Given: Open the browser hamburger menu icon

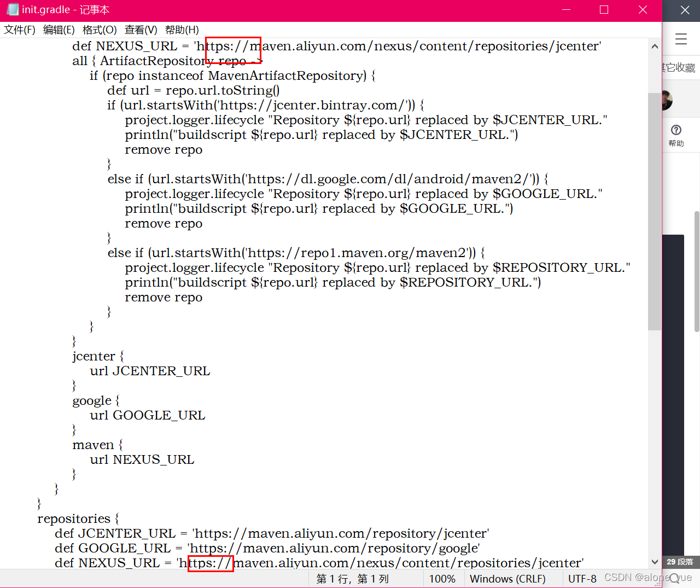Looking at the screenshot, I should [x=681, y=39].
